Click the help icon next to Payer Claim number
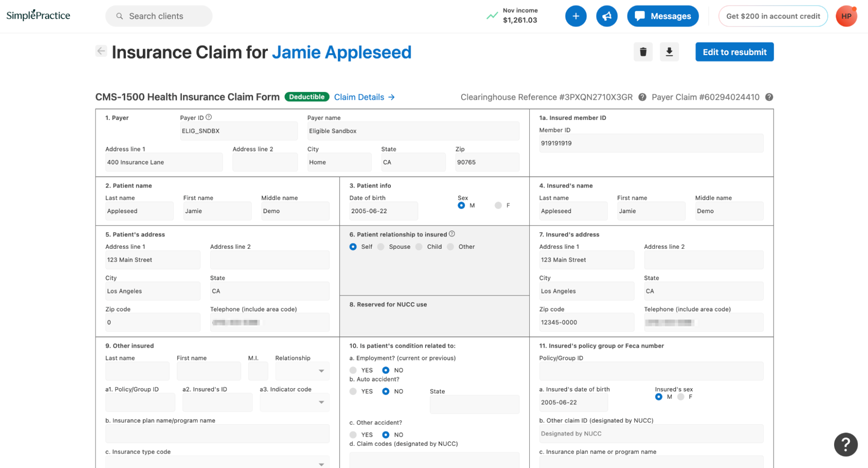Image resolution: width=868 pixels, height=468 pixels. coord(769,97)
